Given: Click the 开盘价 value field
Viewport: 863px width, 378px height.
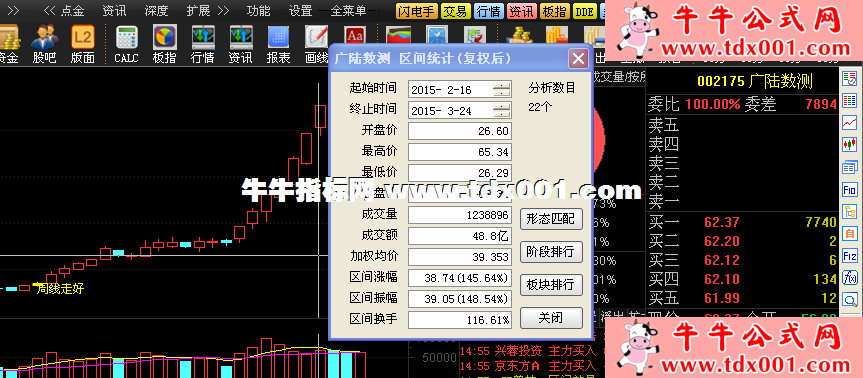Looking at the screenshot, I should [460, 131].
